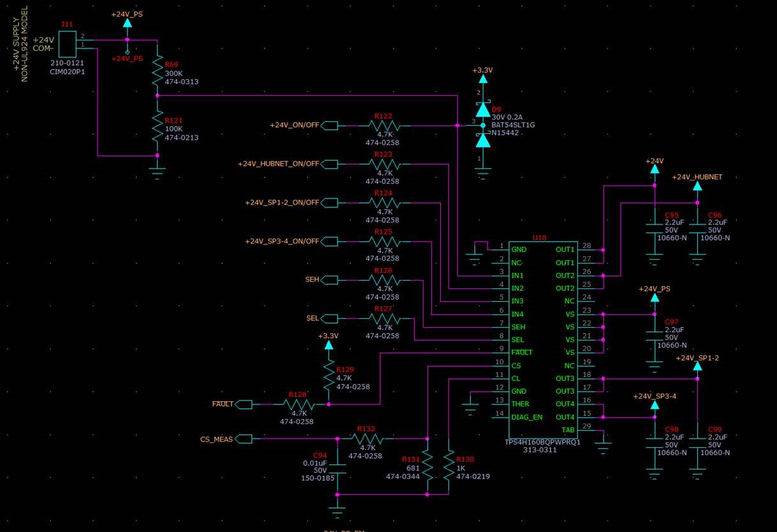Select resistor R132 symbol
Viewport: 777px width, 532px height.
369,438
